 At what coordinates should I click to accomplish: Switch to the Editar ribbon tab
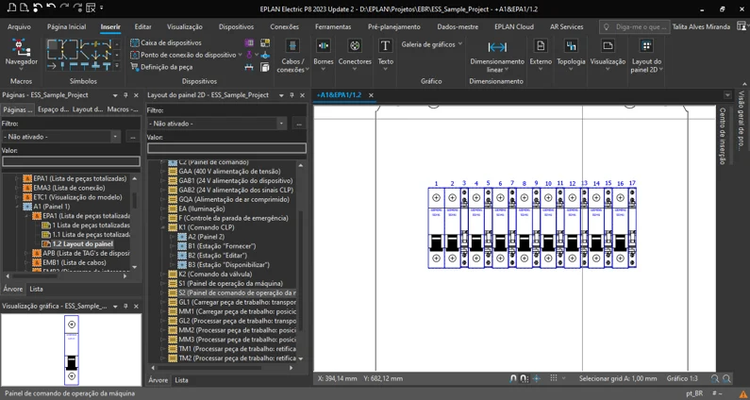coord(143,27)
